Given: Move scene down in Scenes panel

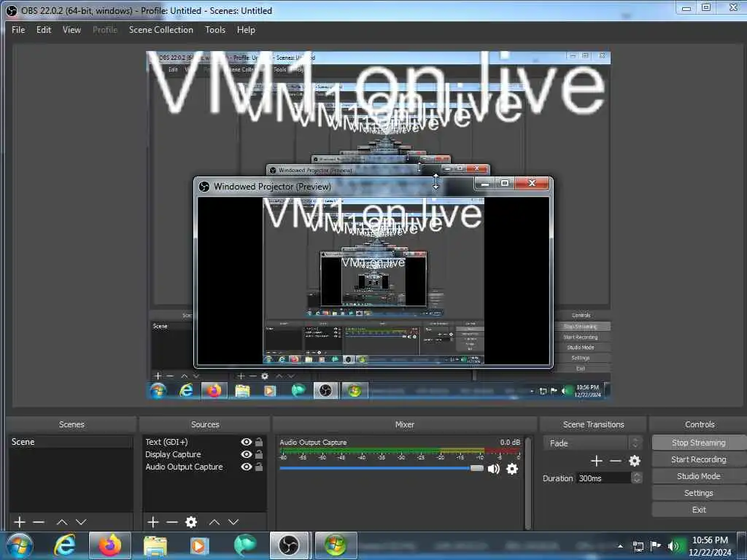Looking at the screenshot, I should tap(81, 522).
